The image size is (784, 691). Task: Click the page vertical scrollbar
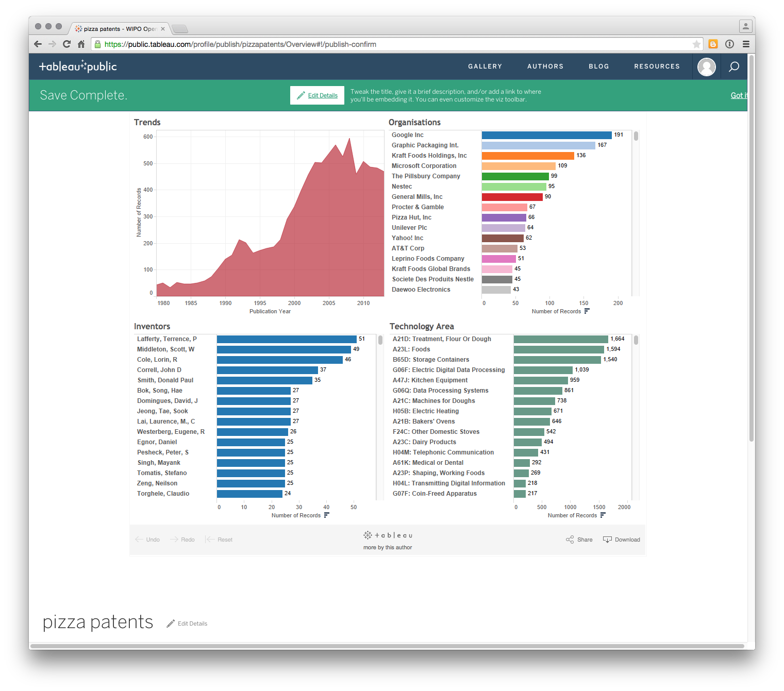[752, 247]
